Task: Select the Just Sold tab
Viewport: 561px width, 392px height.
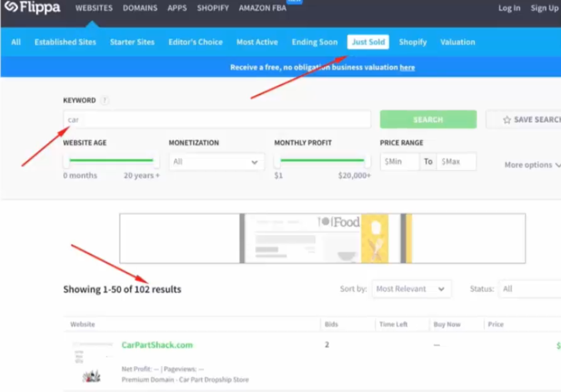Action: click(x=368, y=42)
